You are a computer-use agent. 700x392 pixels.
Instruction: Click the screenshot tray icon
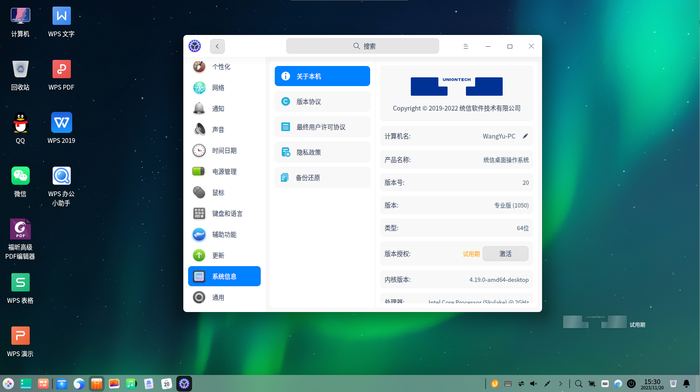(x=592, y=384)
